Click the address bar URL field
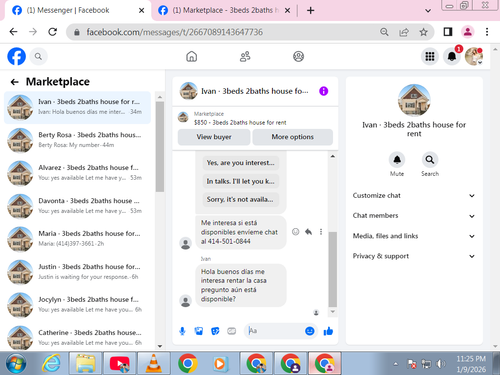The height and width of the screenshot is (375, 500). (220, 32)
